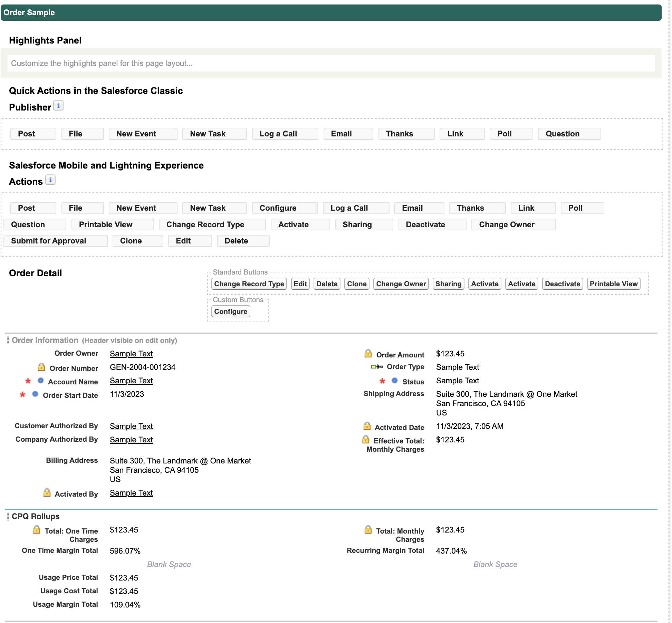Click the Usage Price Total field label
Viewport: 672px width, 623px height.
[68, 577]
